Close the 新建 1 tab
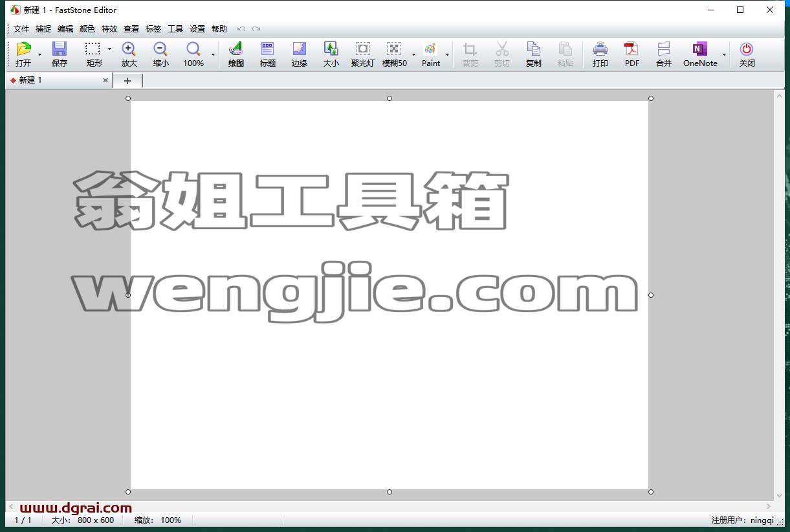This screenshot has width=790, height=532. pos(105,80)
